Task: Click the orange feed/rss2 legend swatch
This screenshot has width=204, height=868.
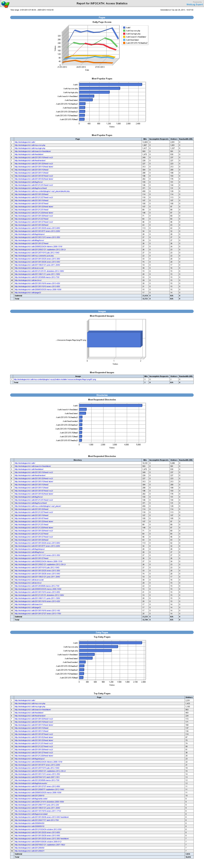Action: (124, 43)
